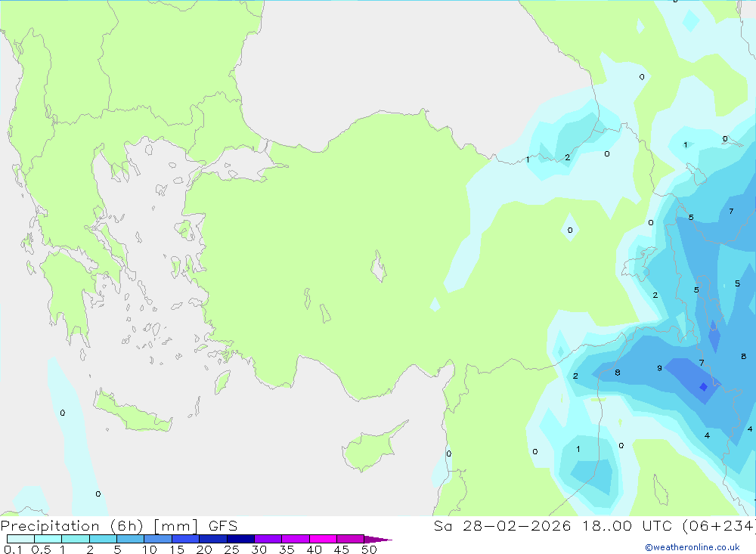Click the legend's over-50 arrow tip
Screen dimensions: 756x554
(378, 539)
